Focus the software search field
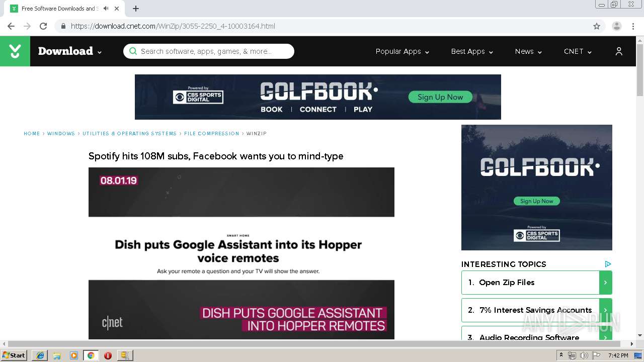The image size is (644, 362). 209,51
